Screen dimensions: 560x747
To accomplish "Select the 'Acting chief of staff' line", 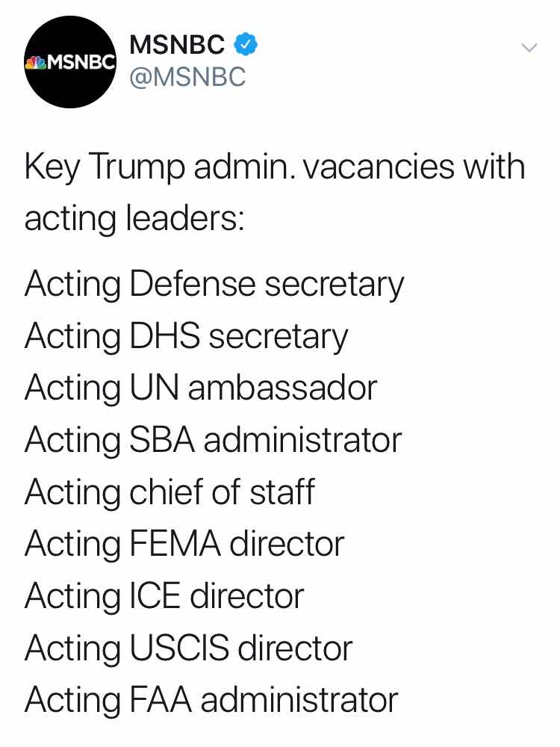I will pyautogui.click(x=169, y=492).
